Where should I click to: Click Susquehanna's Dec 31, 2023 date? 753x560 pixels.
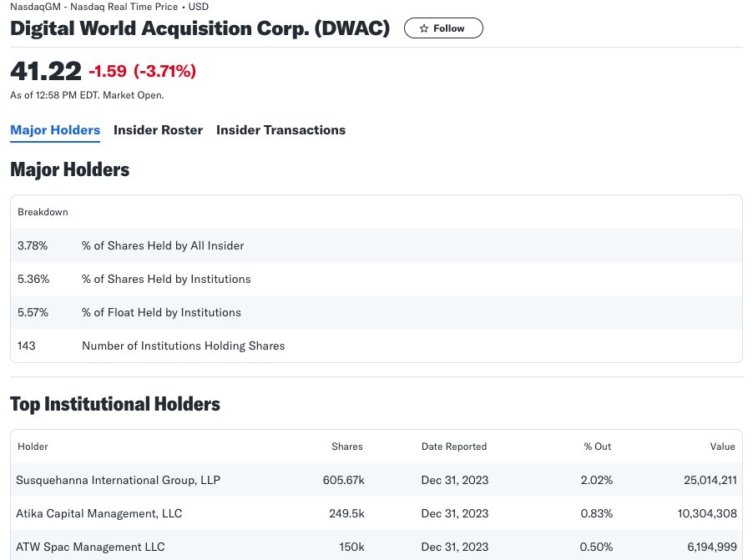(455, 480)
